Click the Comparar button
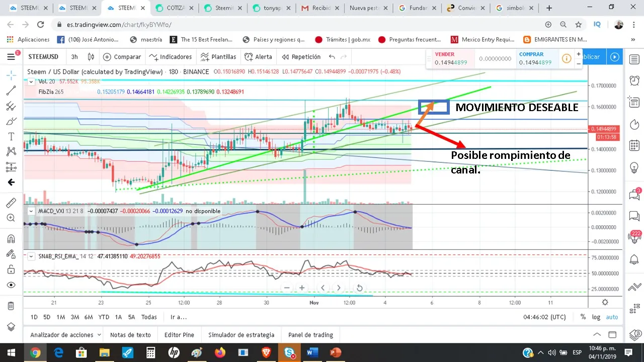The image size is (644, 362). (122, 57)
